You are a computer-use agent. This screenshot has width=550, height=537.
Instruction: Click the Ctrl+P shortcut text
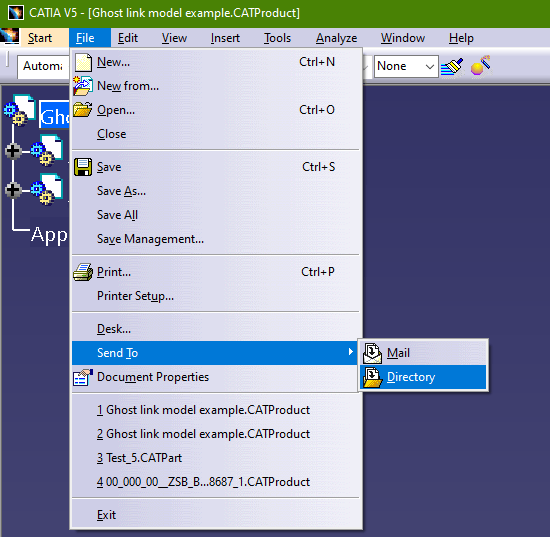(318, 272)
